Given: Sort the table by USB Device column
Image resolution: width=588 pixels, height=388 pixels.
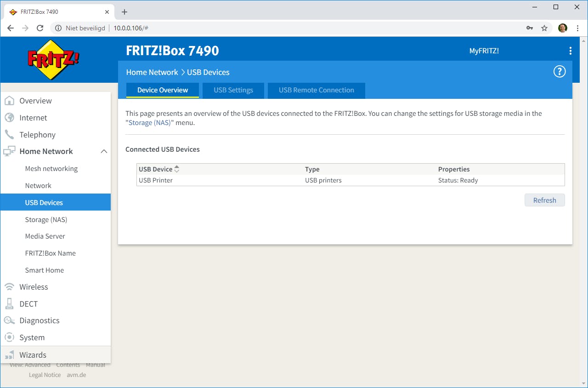Looking at the screenshot, I should (x=176, y=169).
